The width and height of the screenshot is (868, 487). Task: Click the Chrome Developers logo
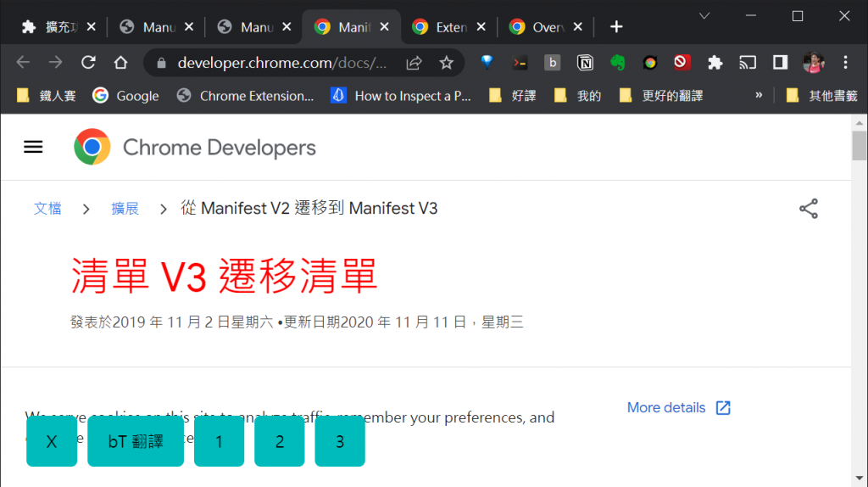[194, 148]
